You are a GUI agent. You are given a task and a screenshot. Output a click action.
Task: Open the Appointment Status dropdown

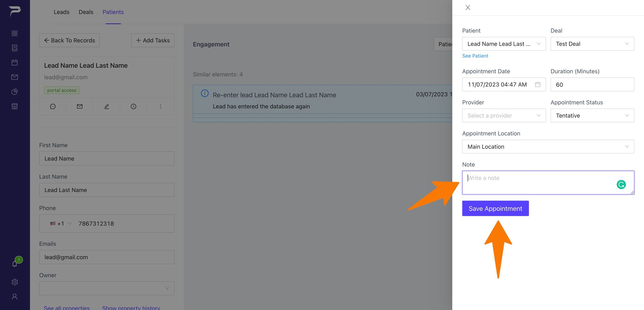pos(592,116)
